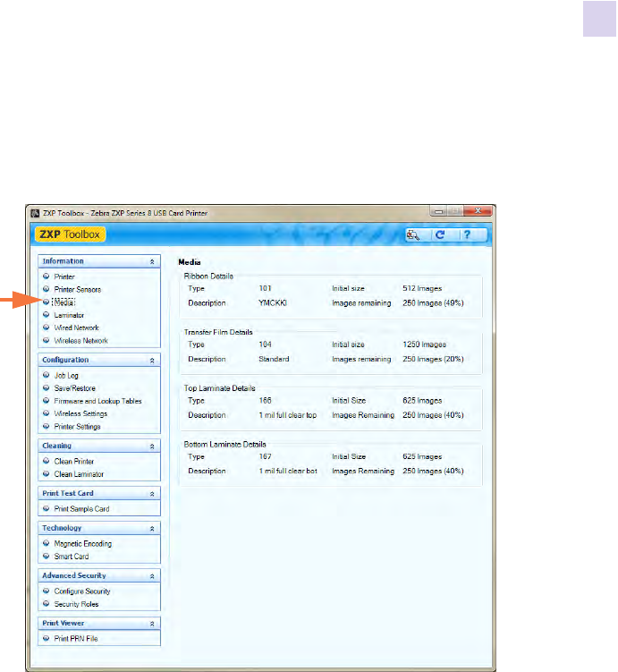Open Save/Restore configuration
This screenshot has width=618, height=672.
tap(74, 388)
